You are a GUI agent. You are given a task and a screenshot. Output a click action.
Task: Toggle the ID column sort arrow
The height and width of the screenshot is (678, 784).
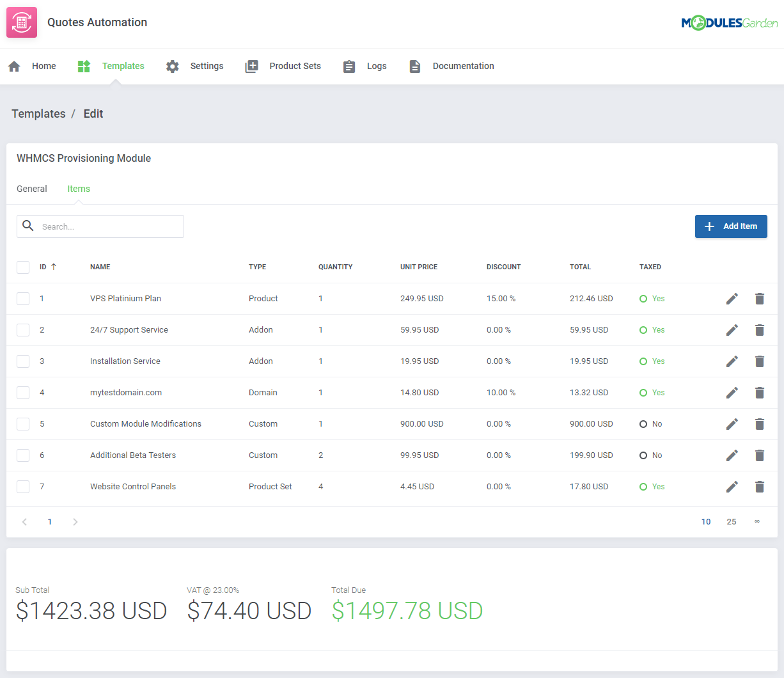point(54,267)
